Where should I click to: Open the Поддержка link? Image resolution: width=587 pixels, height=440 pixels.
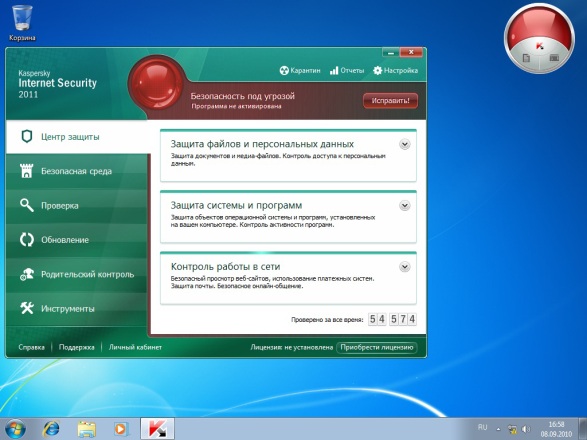click(x=76, y=347)
